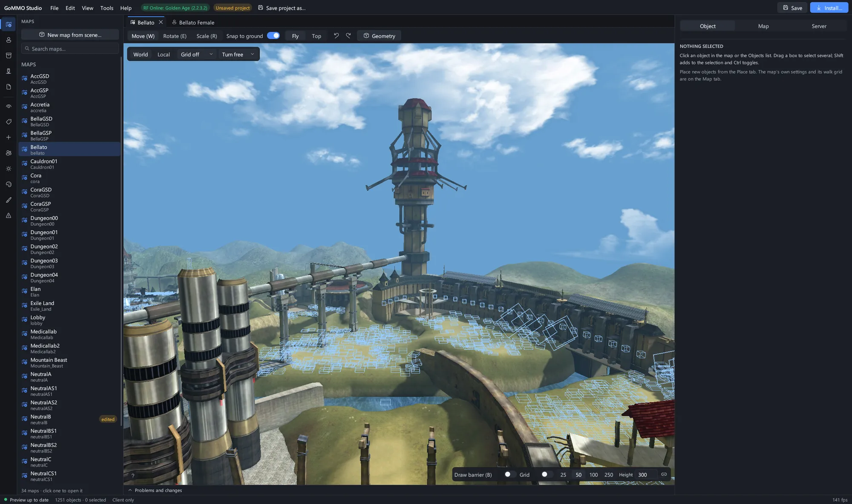The image size is (852, 504).
Task: Switch to the Bellato Female tab
Action: coord(193,23)
